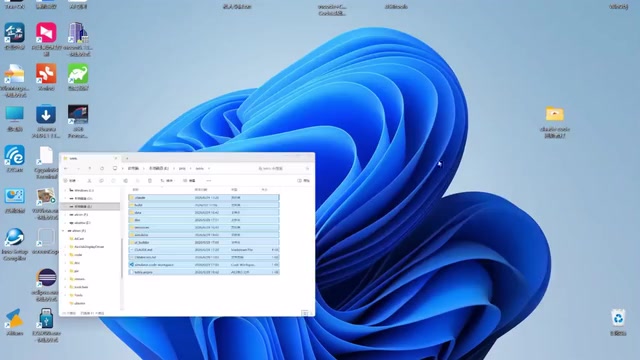Select the .claude folder row
640x360 pixels.
[204, 198]
